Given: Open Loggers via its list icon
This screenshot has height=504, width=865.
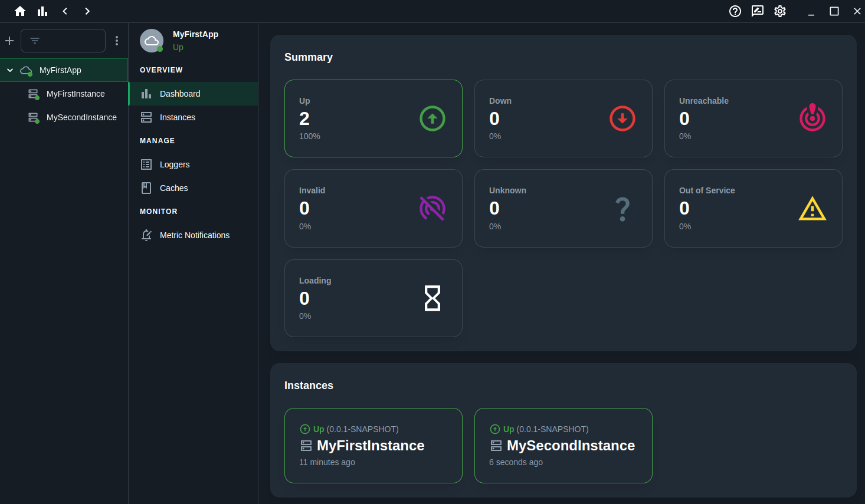Looking at the screenshot, I should (x=145, y=164).
